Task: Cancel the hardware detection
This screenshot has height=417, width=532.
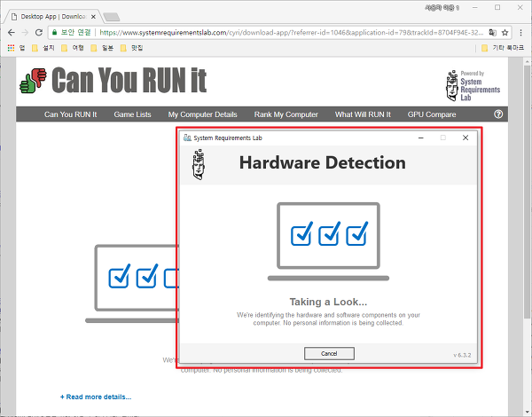Action: coord(329,353)
